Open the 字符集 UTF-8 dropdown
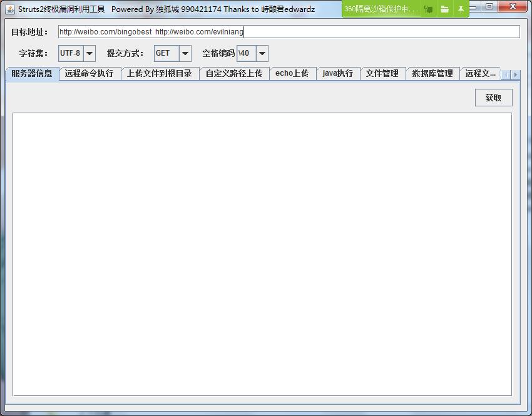 [x=90, y=53]
